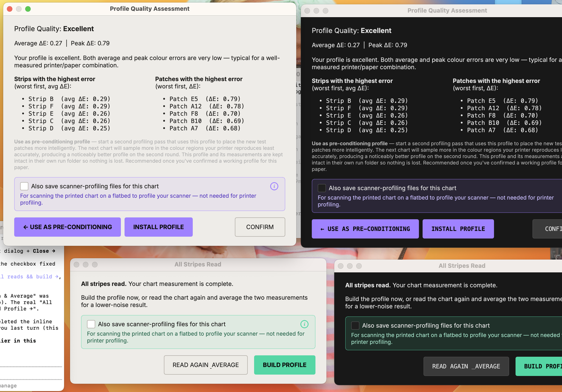Tick scanner-profiling checkbox in dark All Stripes Read dialog
This screenshot has width=562, height=392.
pos(355,325)
